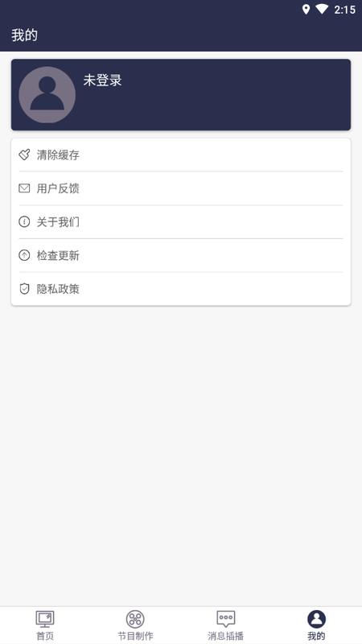Tap the envelope icon for 用户反馈
The image size is (362, 644).
24,188
